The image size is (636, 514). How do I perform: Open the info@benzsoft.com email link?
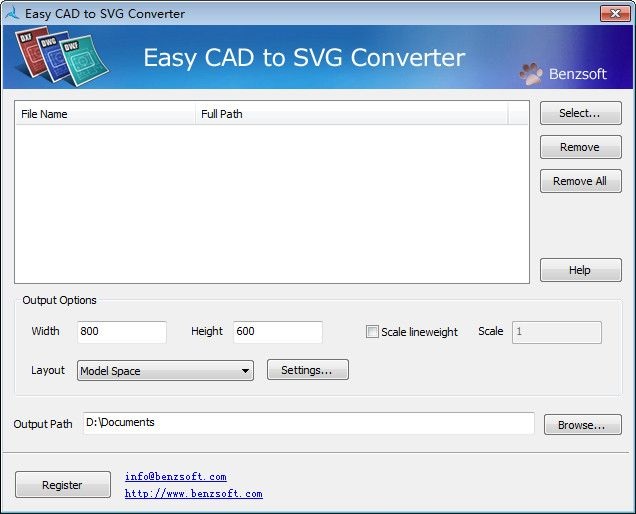tap(176, 477)
